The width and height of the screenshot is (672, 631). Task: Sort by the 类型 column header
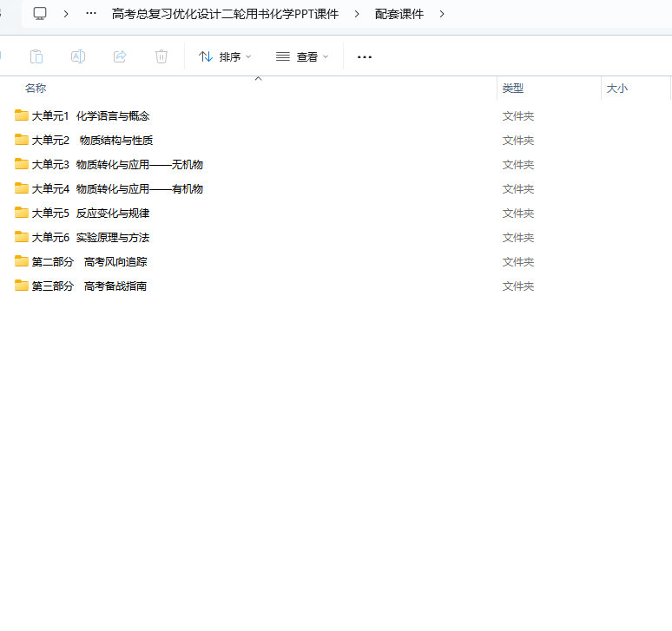[513, 89]
